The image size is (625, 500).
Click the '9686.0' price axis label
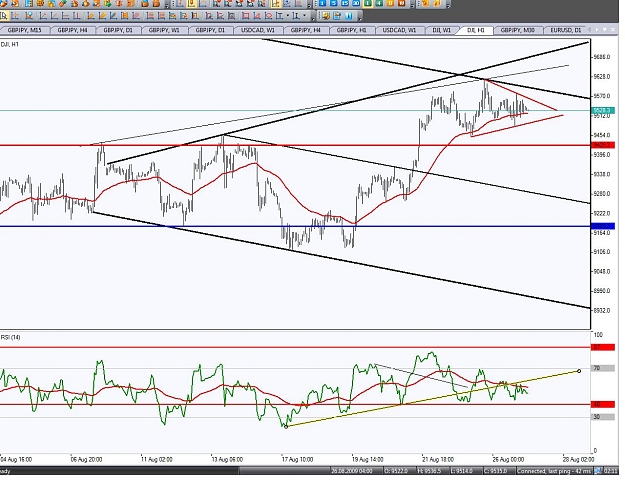point(602,57)
